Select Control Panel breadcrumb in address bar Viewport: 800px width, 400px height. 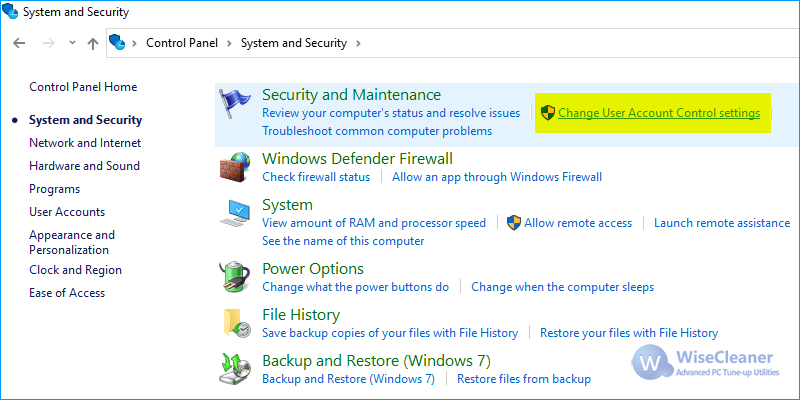pos(182,43)
